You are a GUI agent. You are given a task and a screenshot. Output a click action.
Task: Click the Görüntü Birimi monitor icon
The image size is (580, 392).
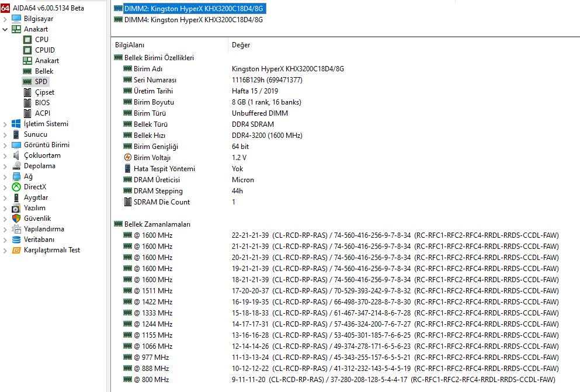16,145
